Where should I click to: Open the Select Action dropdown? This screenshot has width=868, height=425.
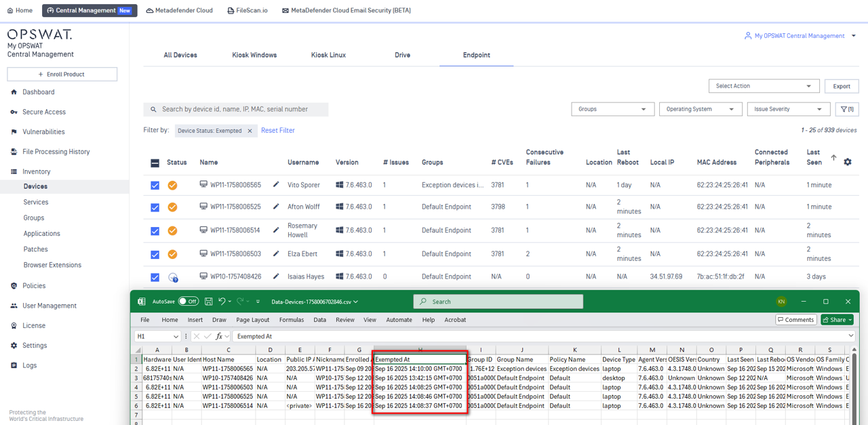tap(763, 86)
